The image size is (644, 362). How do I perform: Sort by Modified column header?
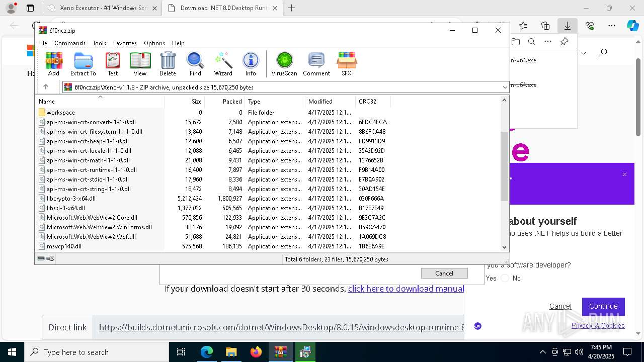(330, 101)
